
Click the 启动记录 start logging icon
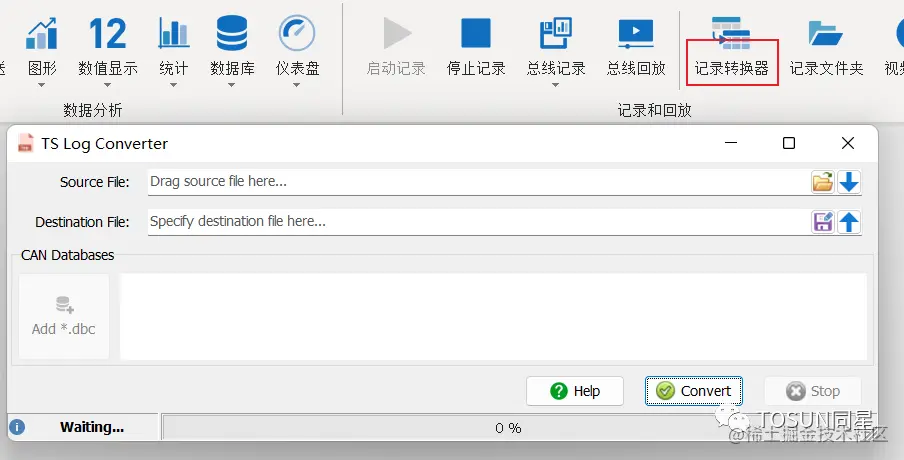(x=397, y=33)
